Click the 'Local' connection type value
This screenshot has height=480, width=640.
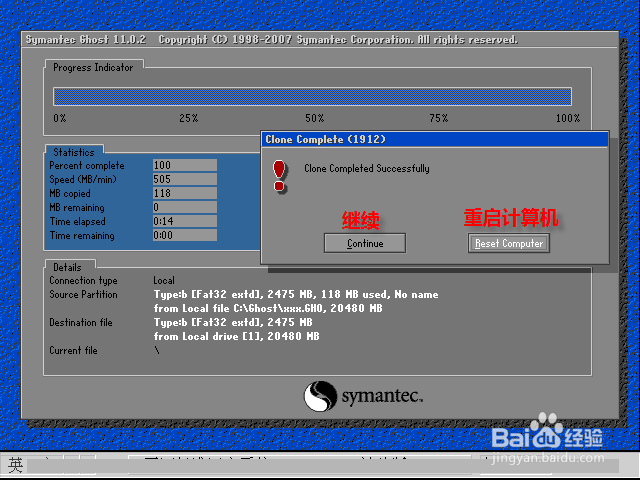[x=164, y=280]
